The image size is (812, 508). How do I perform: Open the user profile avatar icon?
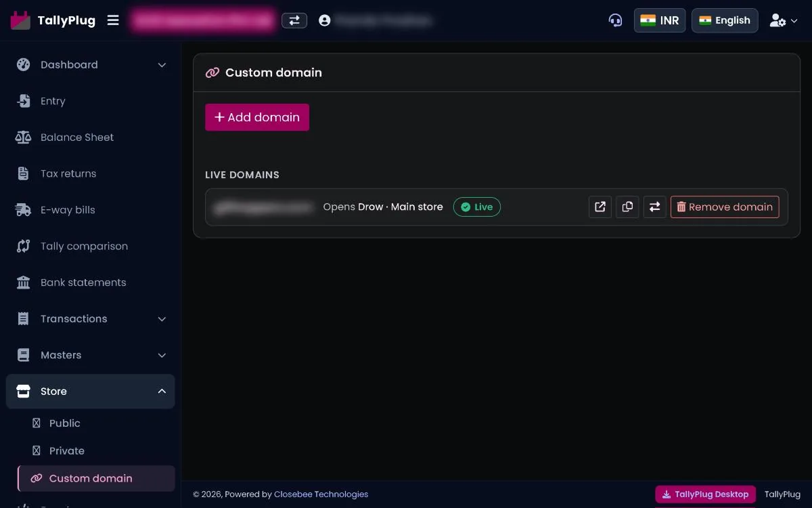(325, 20)
